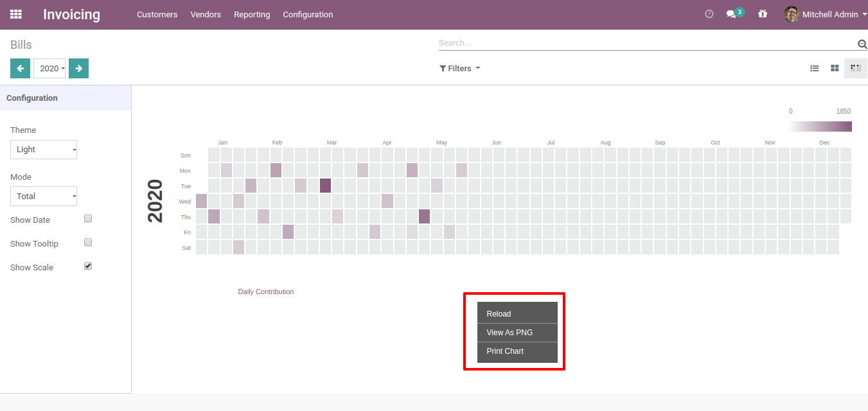Image resolution: width=868 pixels, height=411 pixels.
Task: Open the Reporting menu
Action: click(252, 14)
